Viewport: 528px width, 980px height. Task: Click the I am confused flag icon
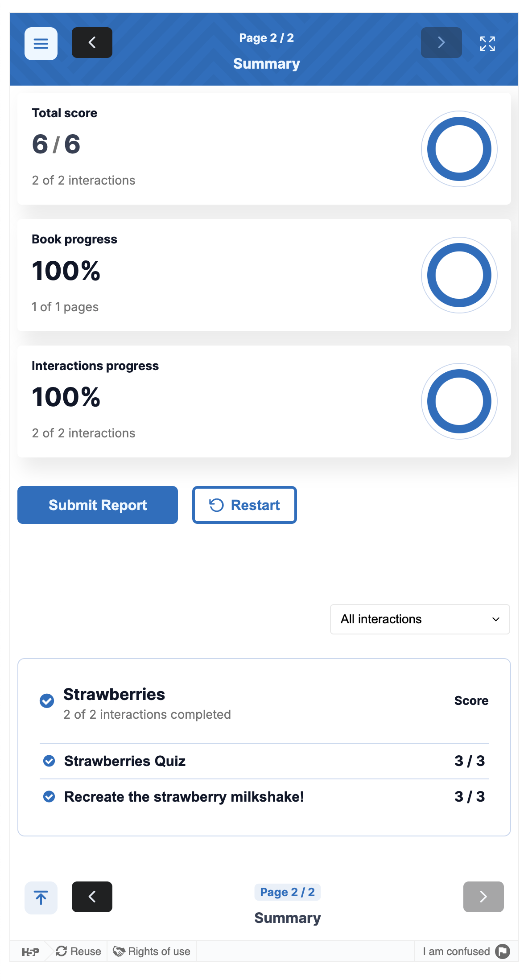[503, 951]
